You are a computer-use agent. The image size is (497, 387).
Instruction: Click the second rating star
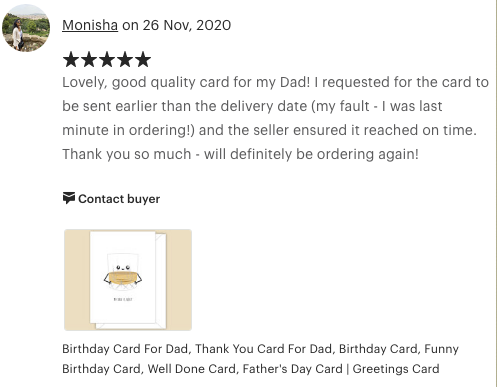pos(89,59)
